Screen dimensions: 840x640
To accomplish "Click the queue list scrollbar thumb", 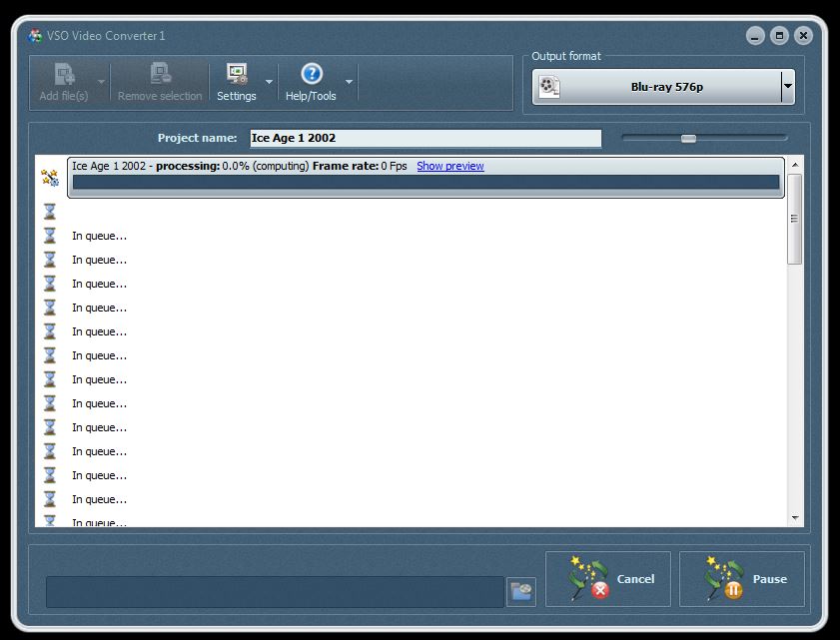I will click(x=794, y=219).
